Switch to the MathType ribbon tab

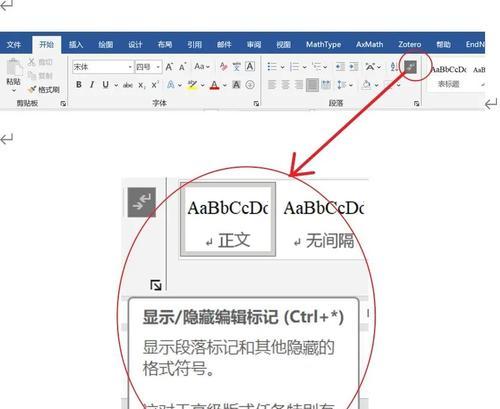pyautogui.click(x=323, y=44)
